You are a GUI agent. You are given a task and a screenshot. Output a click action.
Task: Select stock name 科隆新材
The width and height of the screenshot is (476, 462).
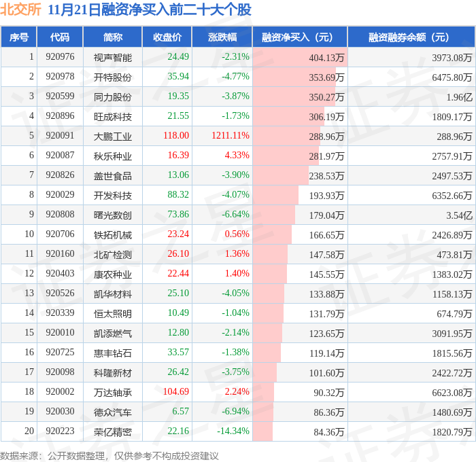(113, 373)
